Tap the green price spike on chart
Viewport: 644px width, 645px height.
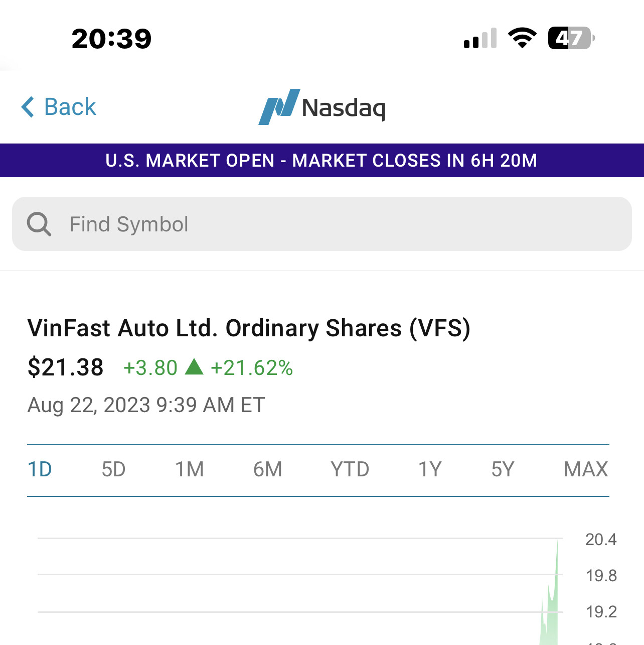pos(552,602)
